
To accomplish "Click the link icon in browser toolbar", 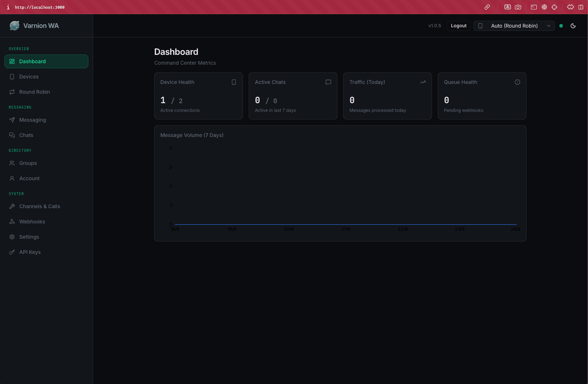I will [x=487, y=7].
